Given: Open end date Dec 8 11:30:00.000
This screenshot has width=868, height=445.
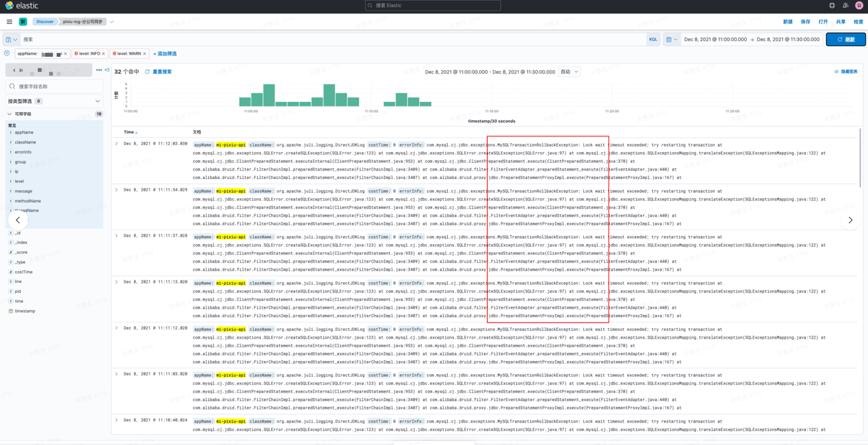Looking at the screenshot, I should click(788, 39).
